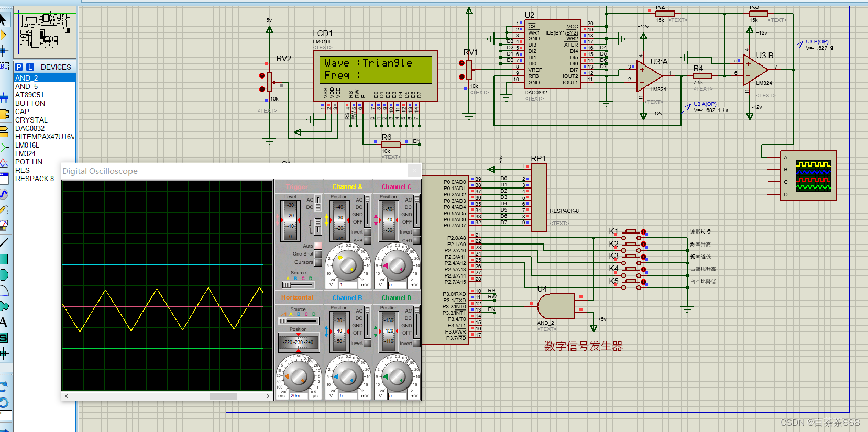Click the Channel B volts/div knob
The height and width of the screenshot is (432, 868).
[x=347, y=376]
